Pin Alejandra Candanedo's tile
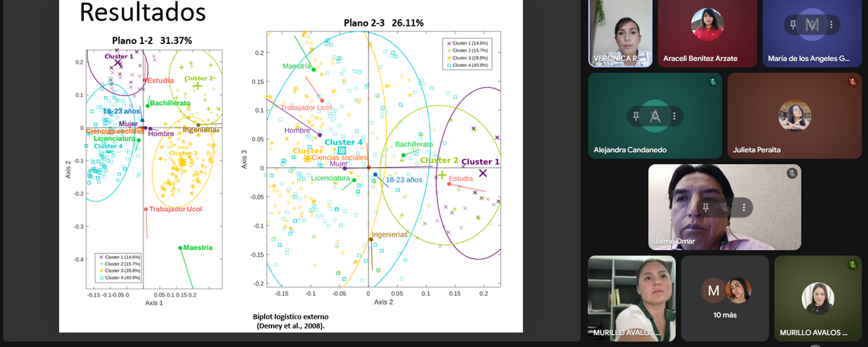Image resolution: width=868 pixels, height=347 pixels. coord(636,116)
